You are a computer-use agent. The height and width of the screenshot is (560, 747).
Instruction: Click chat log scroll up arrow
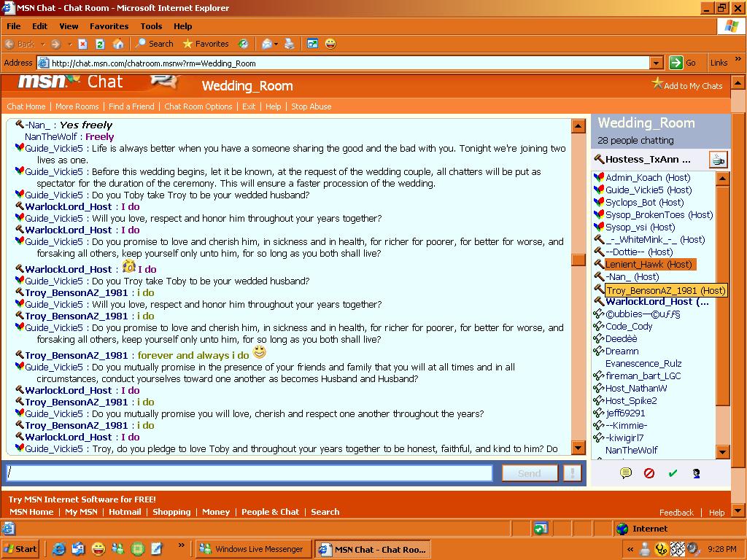pyautogui.click(x=578, y=125)
